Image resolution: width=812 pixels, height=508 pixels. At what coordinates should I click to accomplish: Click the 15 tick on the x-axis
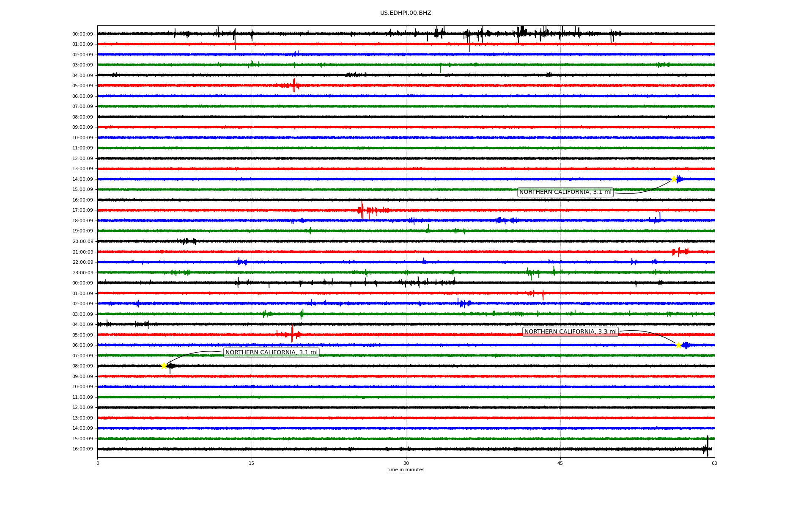pos(252,463)
